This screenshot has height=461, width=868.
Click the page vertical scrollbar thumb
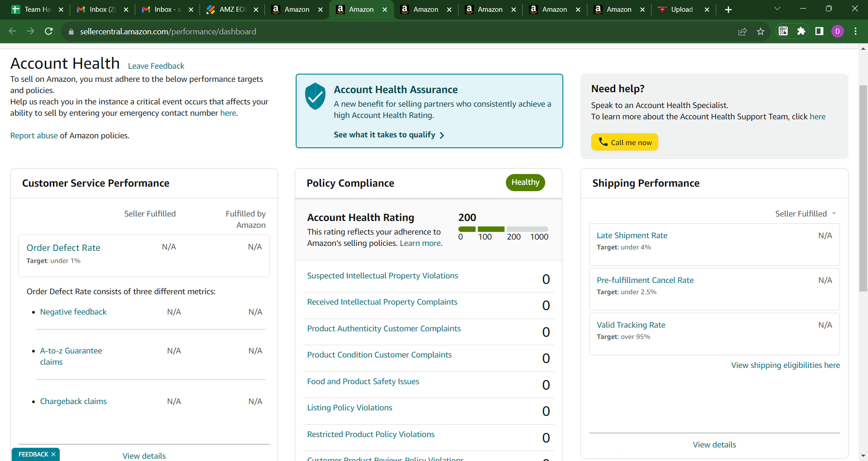pos(863,188)
